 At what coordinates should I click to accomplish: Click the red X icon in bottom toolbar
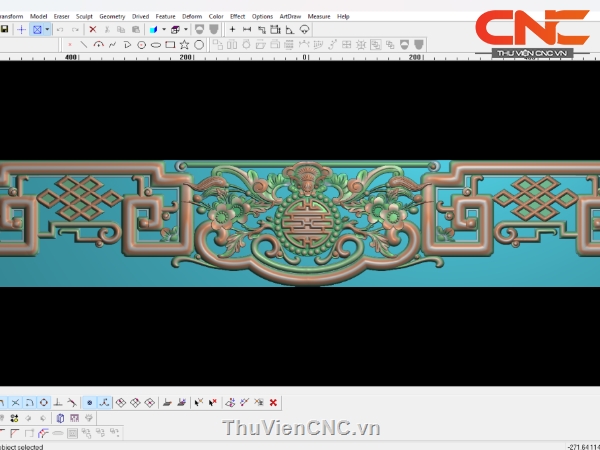coord(273,402)
